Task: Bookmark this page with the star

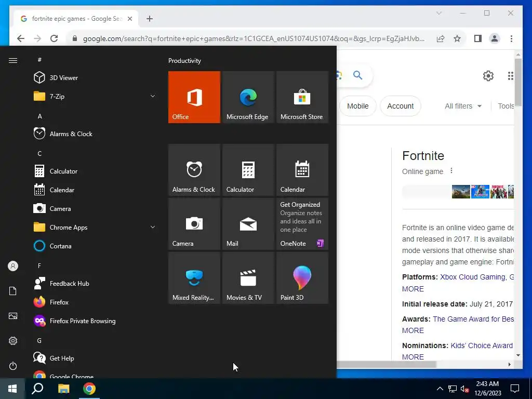Action: [457, 38]
